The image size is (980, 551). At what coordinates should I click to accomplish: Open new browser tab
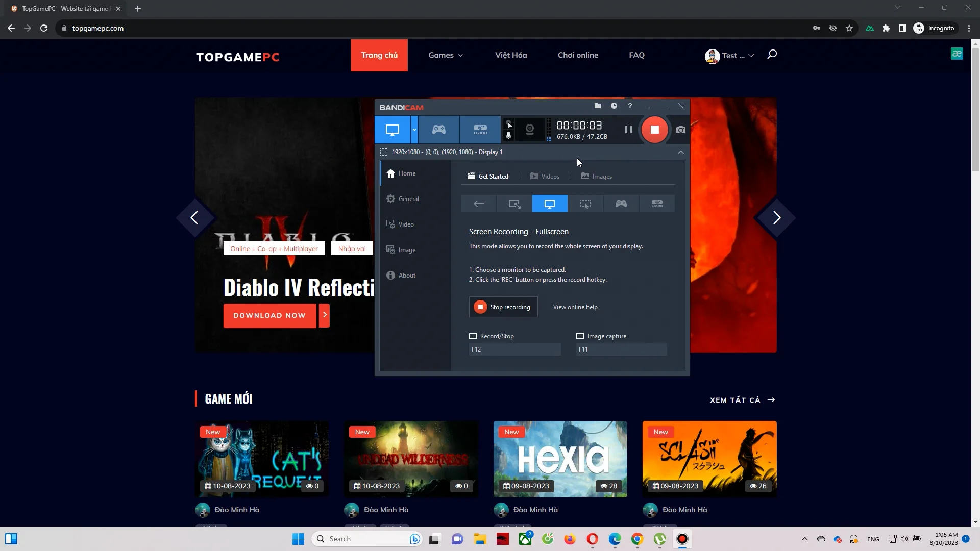point(138,9)
